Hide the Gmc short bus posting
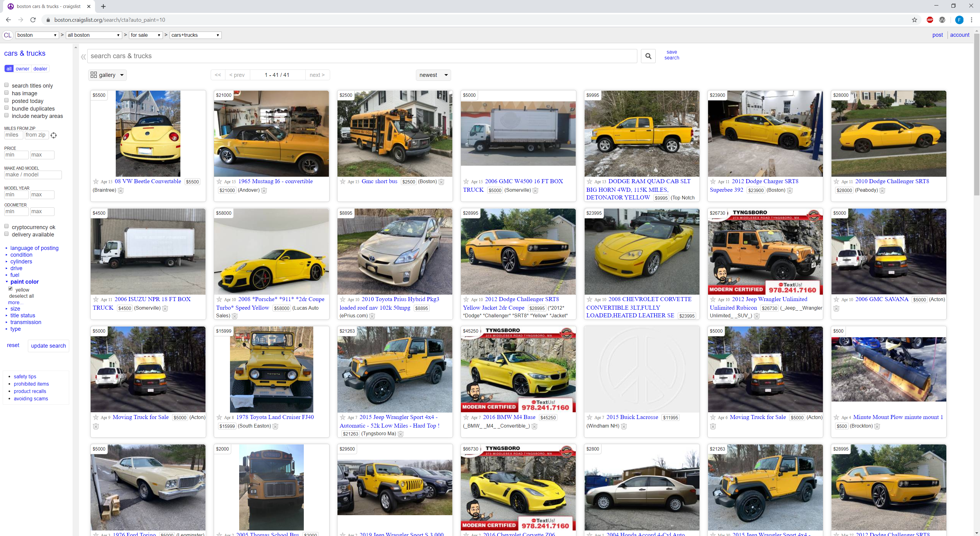The height and width of the screenshot is (536, 980). pyautogui.click(x=441, y=182)
